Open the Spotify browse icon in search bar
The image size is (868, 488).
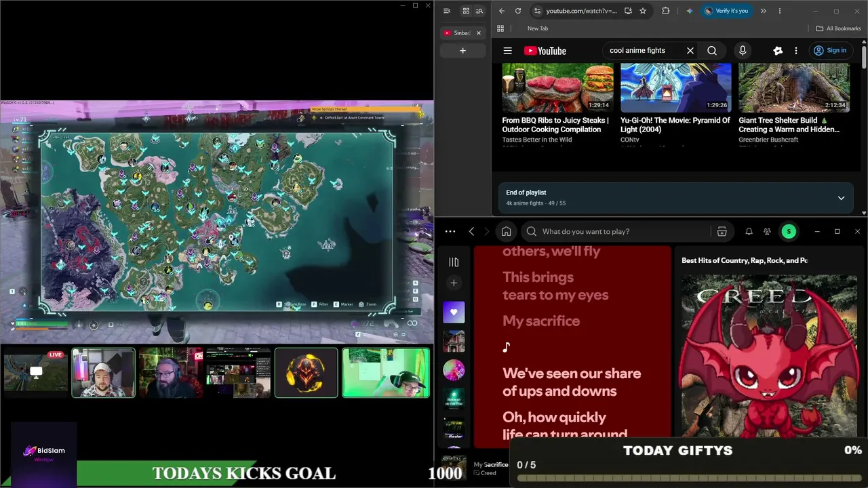pos(722,232)
